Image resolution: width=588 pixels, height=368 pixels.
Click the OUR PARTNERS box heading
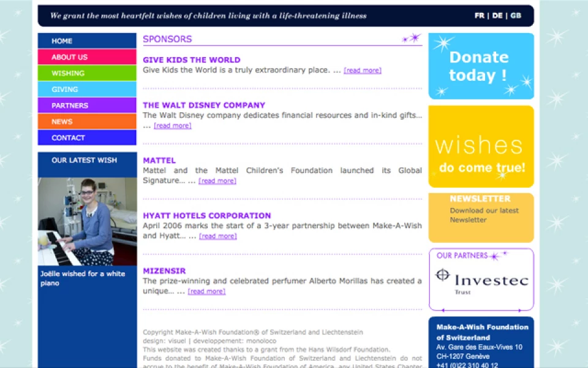coord(462,255)
